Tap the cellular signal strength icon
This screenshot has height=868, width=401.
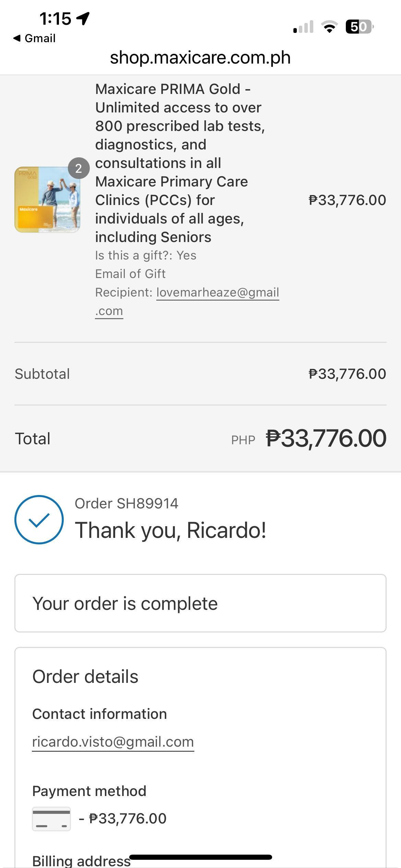click(x=303, y=27)
